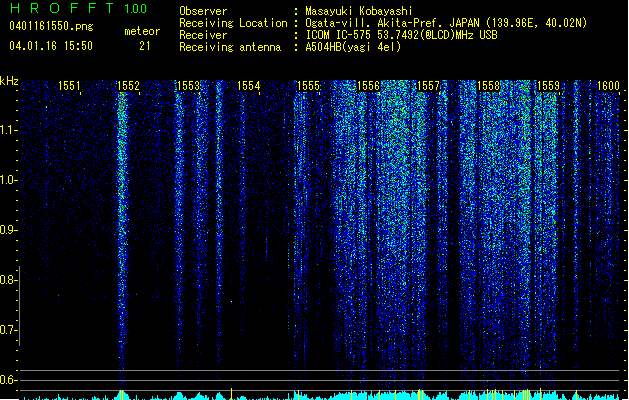Click the 0.6 kHz frequency axis label
629x400 pixels.
[8, 380]
